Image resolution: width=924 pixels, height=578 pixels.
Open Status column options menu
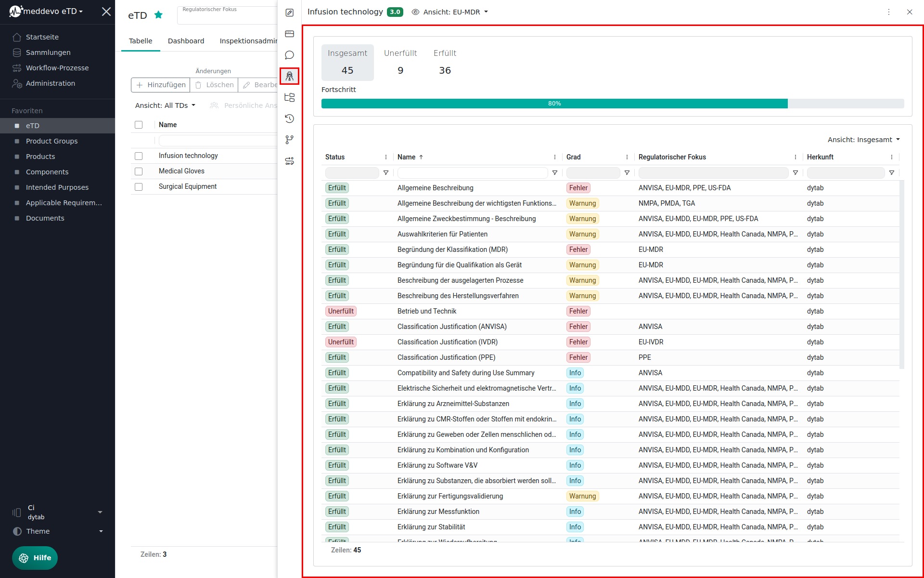click(386, 157)
